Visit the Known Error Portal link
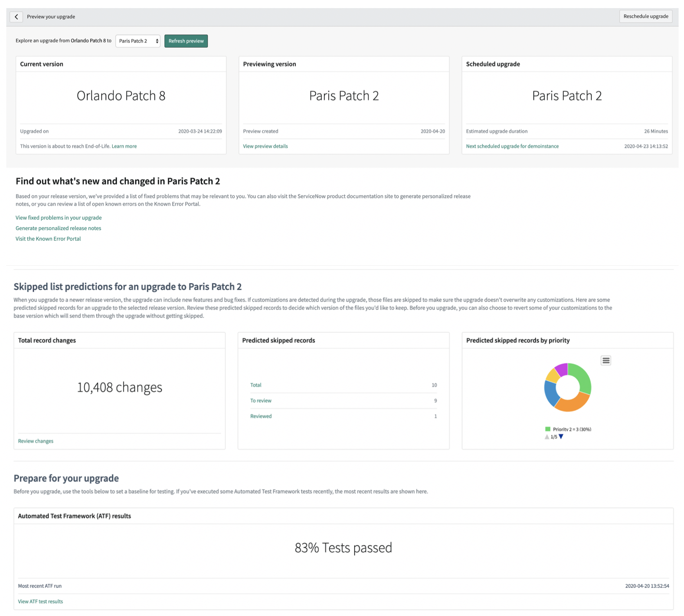 click(x=48, y=239)
